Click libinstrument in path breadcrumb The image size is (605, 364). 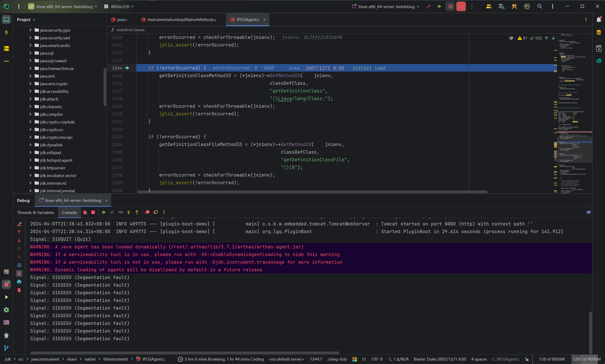pyautogui.click(x=116, y=359)
